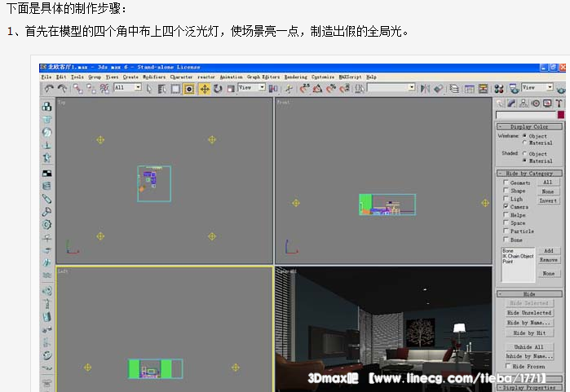Choose the Bind to Space Warp tool

[104, 89]
